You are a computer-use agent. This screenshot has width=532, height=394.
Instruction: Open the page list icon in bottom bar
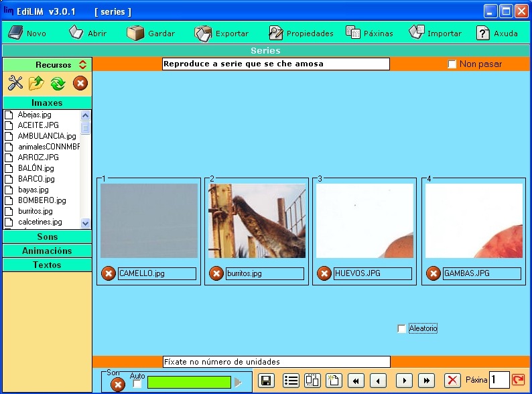point(291,381)
